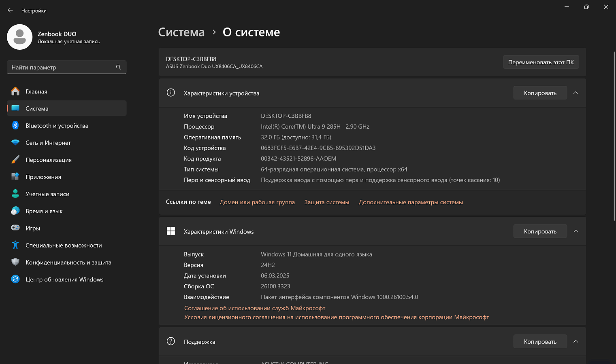The width and height of the screenshot is (616, 364).
Task: Click the back arrow in Settings header
Action: 10,11
